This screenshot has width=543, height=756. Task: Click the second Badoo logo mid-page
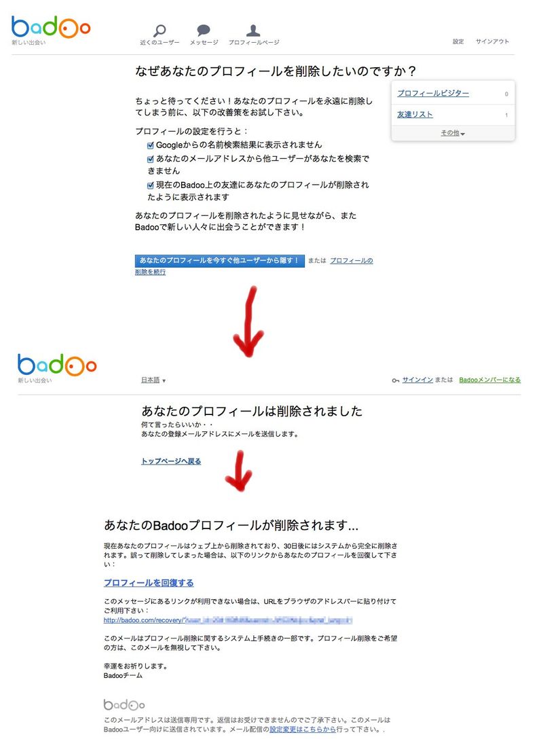[x=57, y=365]
